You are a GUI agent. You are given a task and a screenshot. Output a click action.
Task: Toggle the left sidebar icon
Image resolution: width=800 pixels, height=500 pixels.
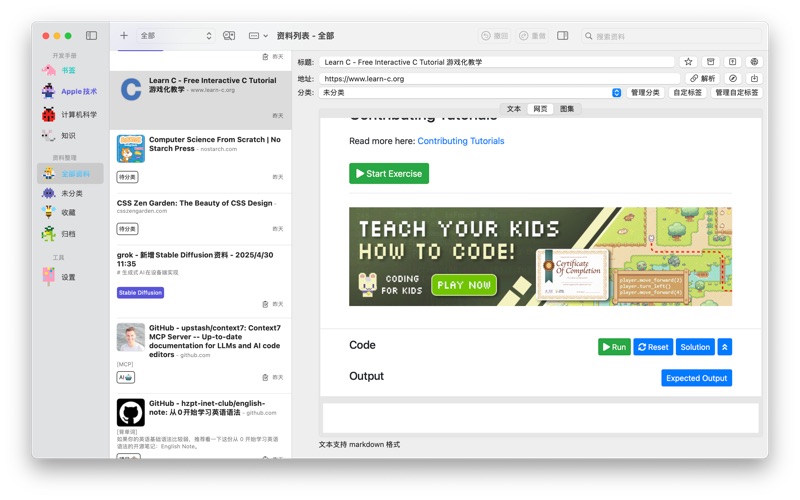point(91,35)
